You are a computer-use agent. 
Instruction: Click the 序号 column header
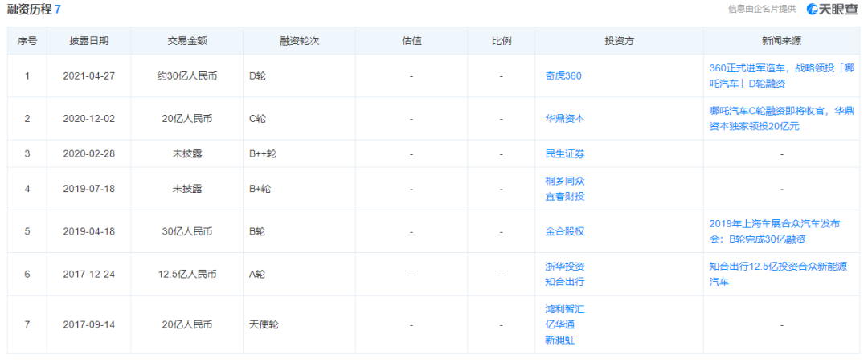(x=27, y=41)
